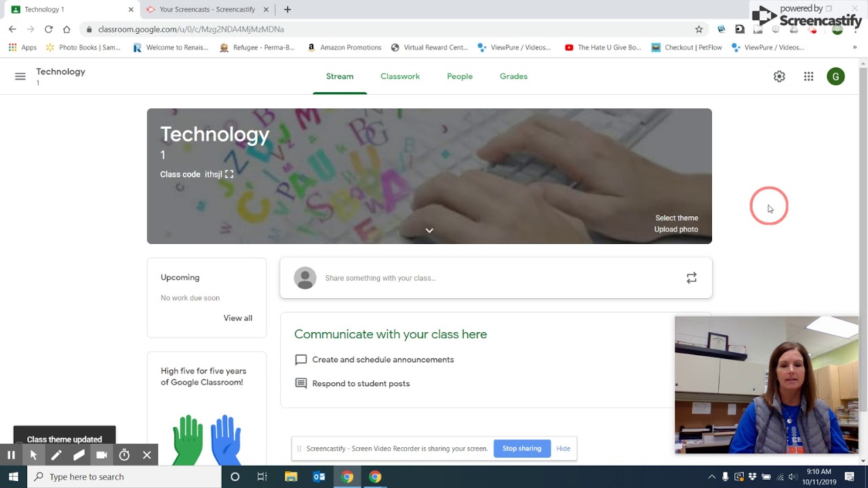Open File Explorer from the taskbar
The height and width of the screenshot is (488, 868).
291,476
